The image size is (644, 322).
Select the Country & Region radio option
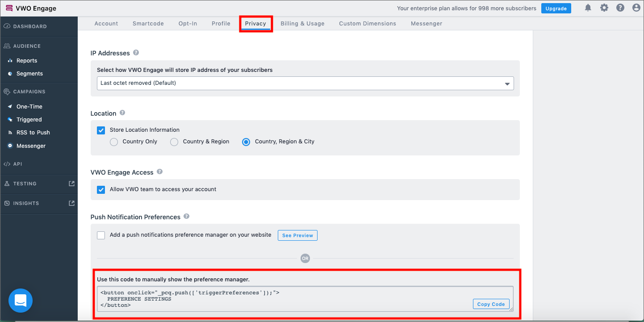point(174,142)
